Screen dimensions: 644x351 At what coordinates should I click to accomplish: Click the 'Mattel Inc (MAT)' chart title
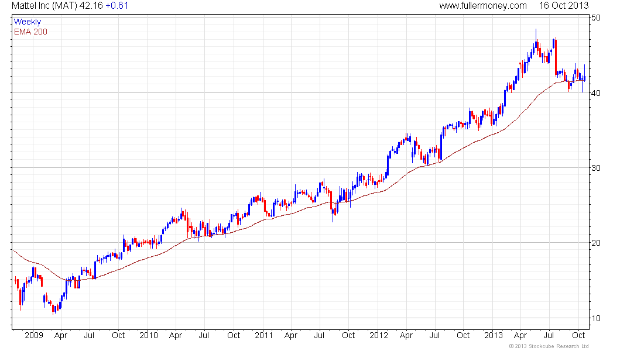[x=44, y=6]
